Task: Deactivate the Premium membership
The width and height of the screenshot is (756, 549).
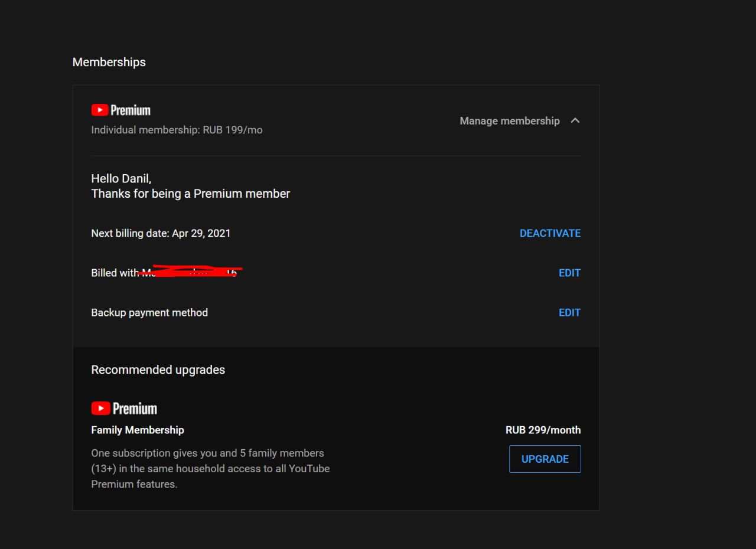Action: [550, 233]
